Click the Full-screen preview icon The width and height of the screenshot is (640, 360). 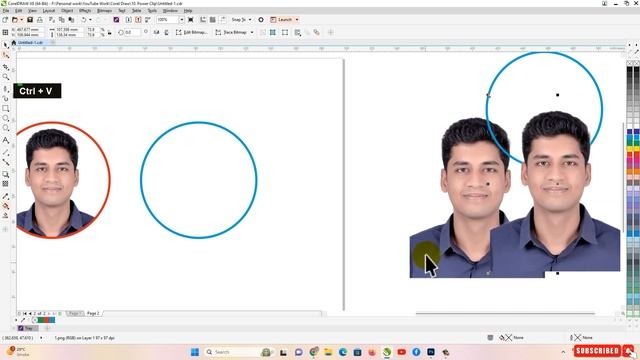coord(191,20)
